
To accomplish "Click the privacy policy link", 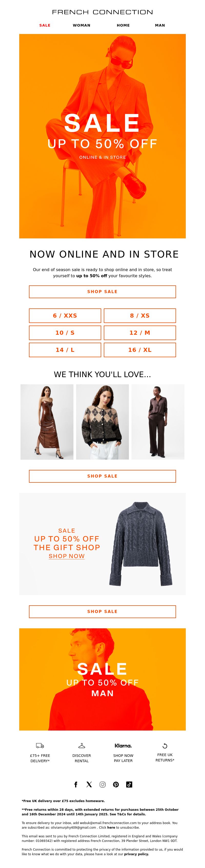I will [136, 853].
